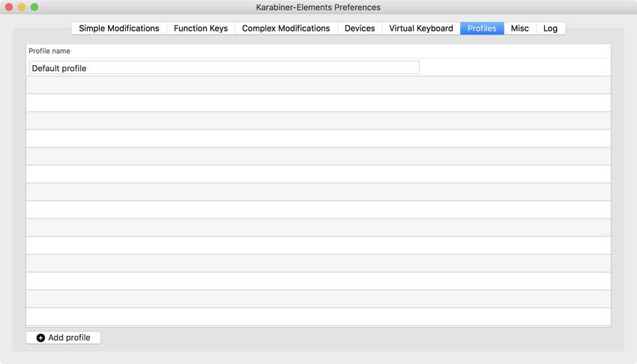The height and width of the screenshot is (364, 637).
Task: Zoom the window with the green button
Action: pyautogui.click(x=34, y=7)
